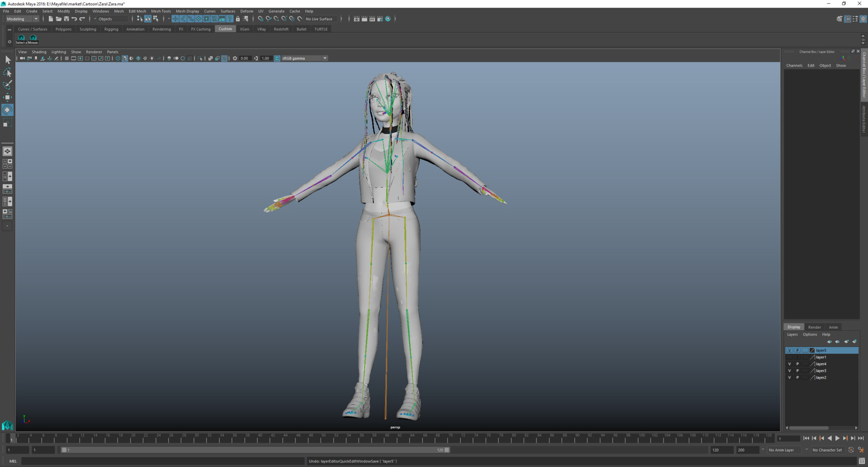868x467 pixels.
Task: Select camera icon in panel toolbar
Action: 22,58
